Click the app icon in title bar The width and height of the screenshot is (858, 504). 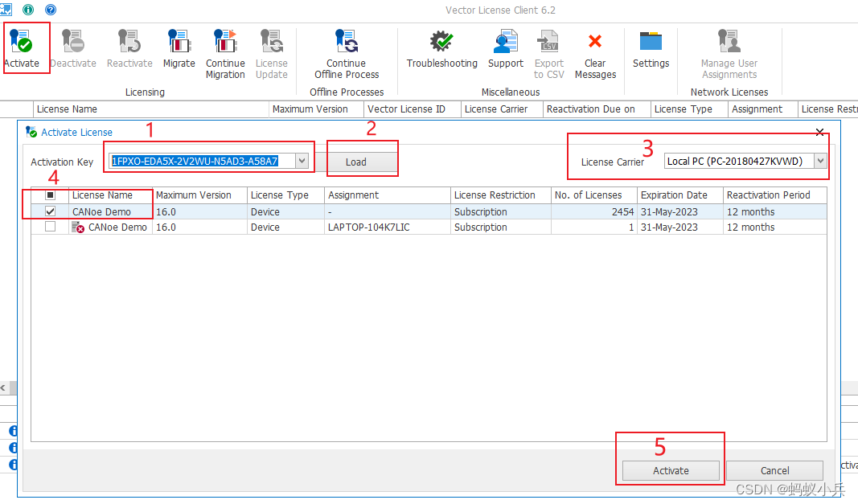click(x=6, y=10)
